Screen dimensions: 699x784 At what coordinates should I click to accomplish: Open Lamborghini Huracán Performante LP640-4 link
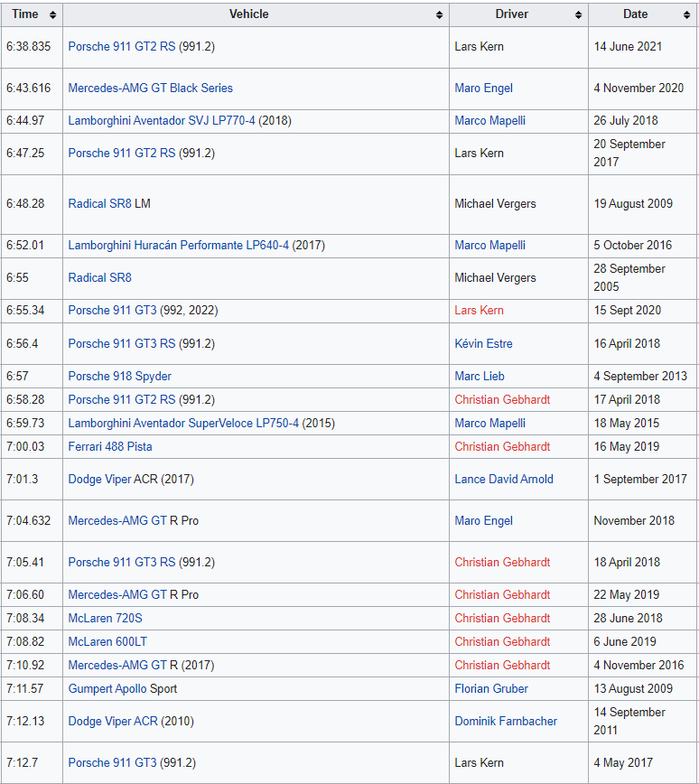click(179, 245)
